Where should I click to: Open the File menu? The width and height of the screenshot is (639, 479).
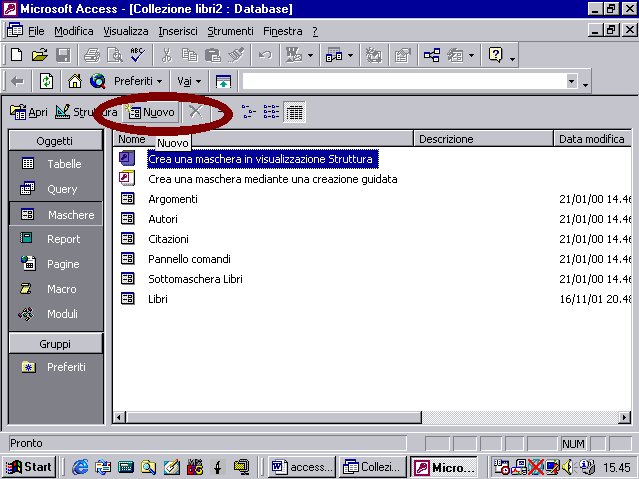point(36,31)
